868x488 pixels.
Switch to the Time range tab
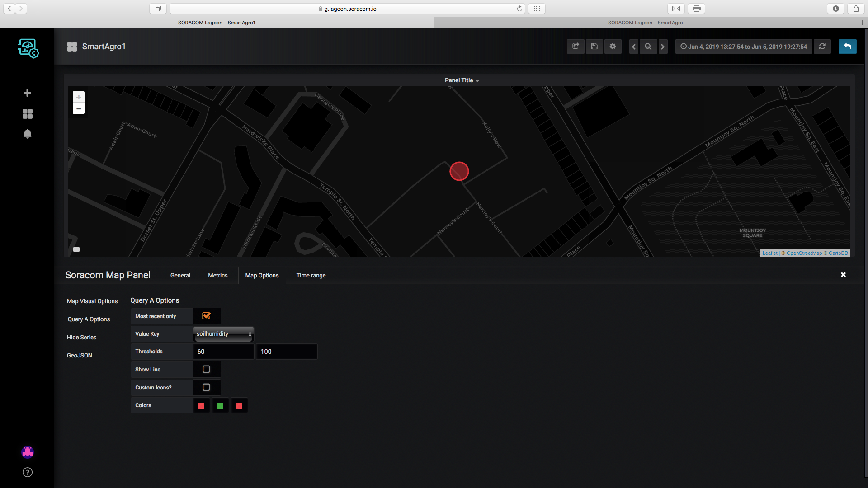pos(311,275)
